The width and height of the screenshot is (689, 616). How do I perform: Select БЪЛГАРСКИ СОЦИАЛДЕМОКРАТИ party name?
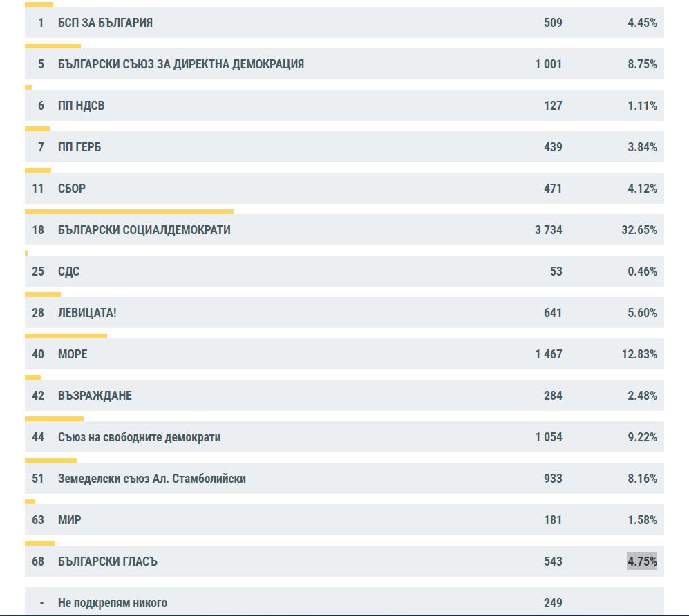click(x=144, y=230)
